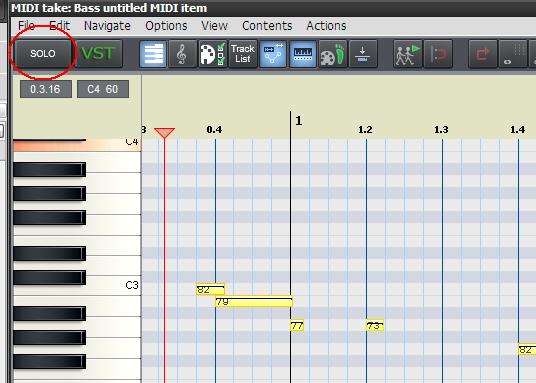Screen dimensions: 536x383
Task: Open the View menu
Action: click(214, 26)
